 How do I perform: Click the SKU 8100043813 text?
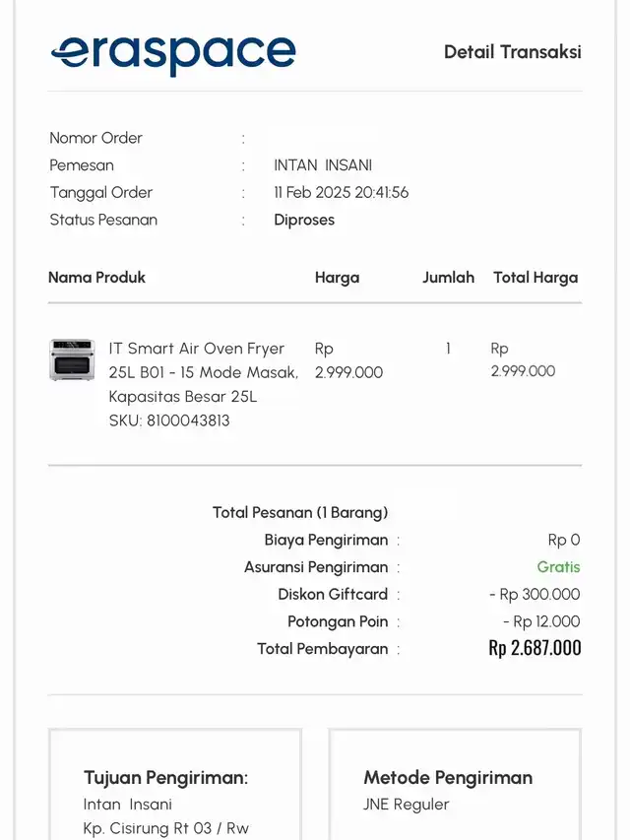pyautogui.click(x=169, y=420)
